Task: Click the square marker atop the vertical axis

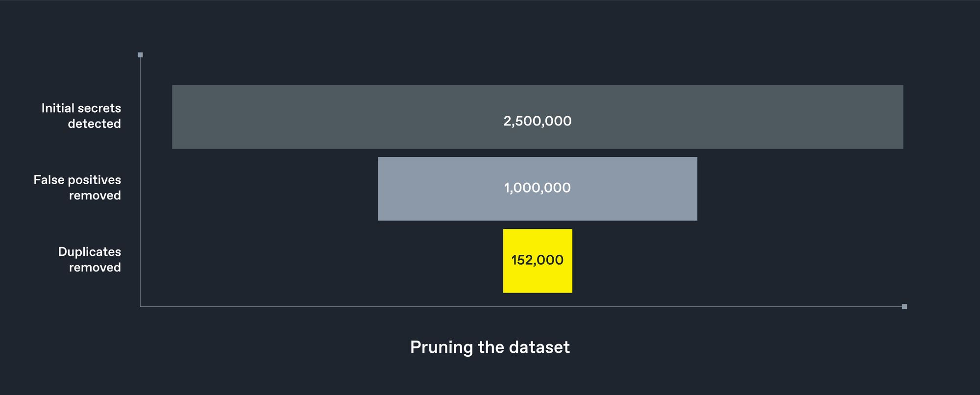Action: 140,55
